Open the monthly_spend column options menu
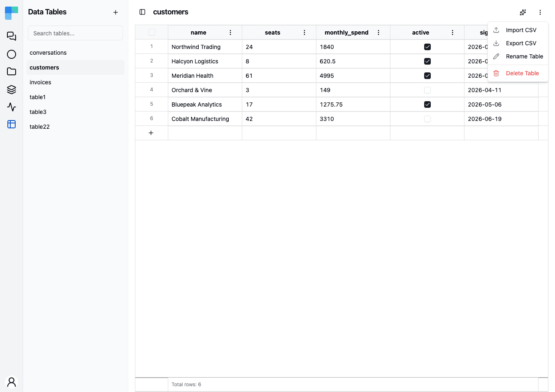The height and width of the screenshot is (392, 555). click(379, 32)
